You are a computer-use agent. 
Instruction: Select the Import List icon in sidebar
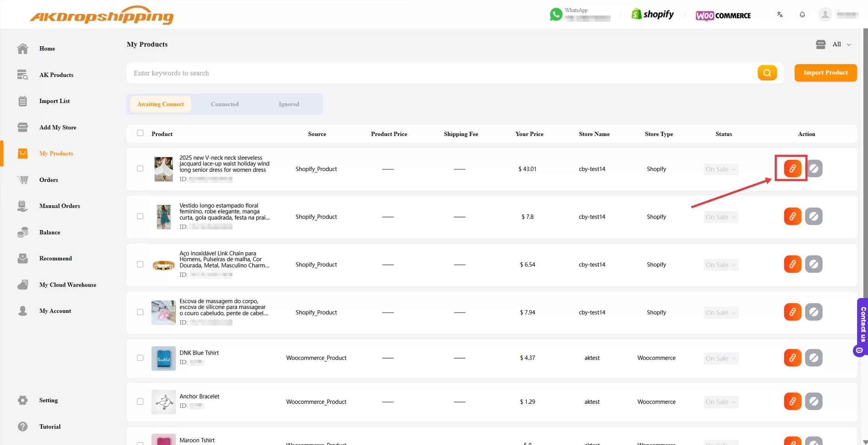[22, 101]
